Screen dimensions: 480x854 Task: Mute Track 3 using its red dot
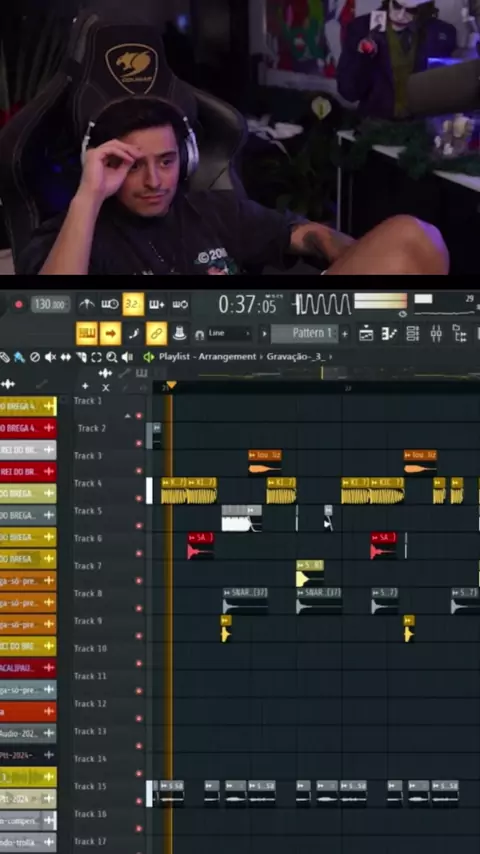(x=138, y=471)
